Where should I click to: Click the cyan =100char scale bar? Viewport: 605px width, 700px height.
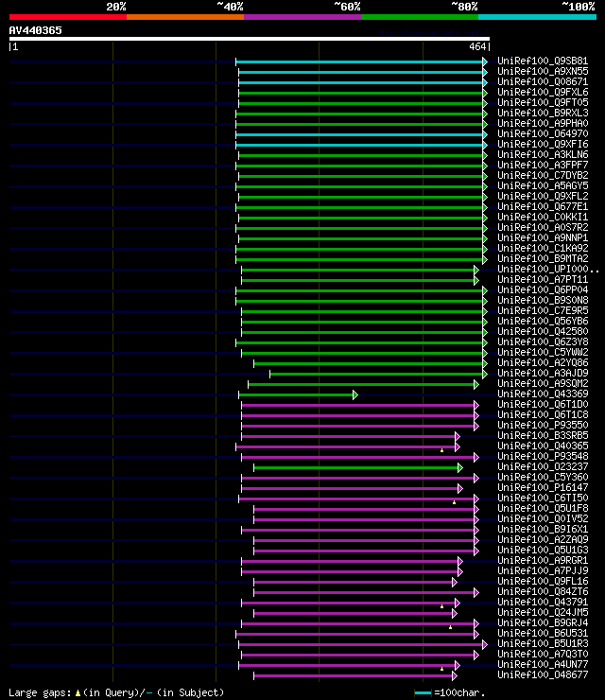(423, 693)
